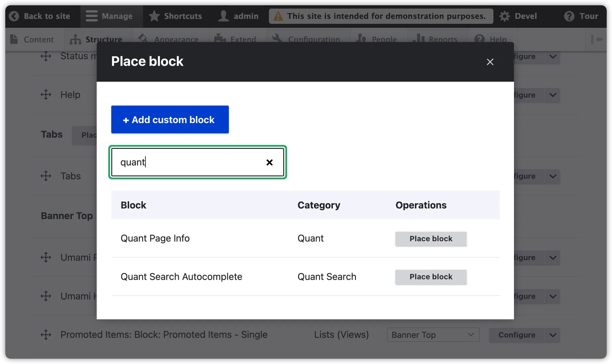This screenshot has width=612, height=364.
Task: Place the Quant Page Info block
Action: pyautogui.click(x=431, y=239)
